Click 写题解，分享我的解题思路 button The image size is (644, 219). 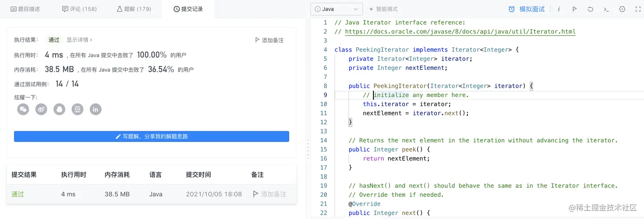(152, 136)
